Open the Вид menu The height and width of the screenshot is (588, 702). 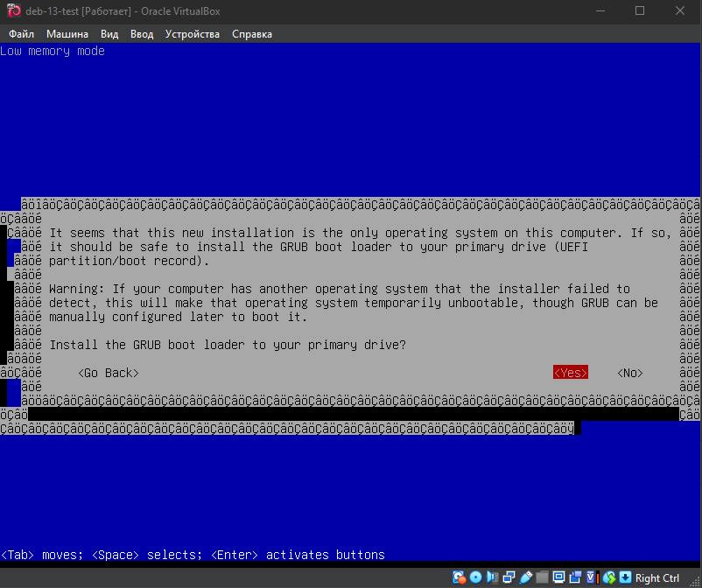click(109, 34)
